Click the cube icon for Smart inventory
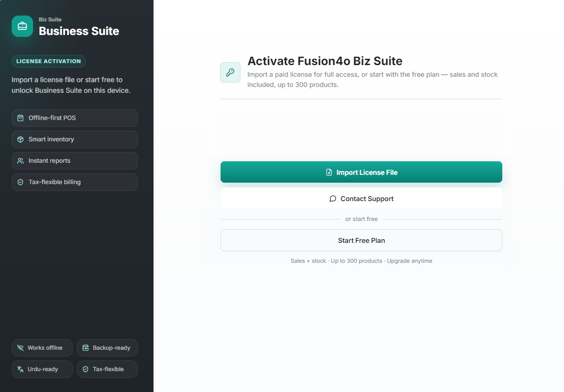 click(x=20, y=139)
